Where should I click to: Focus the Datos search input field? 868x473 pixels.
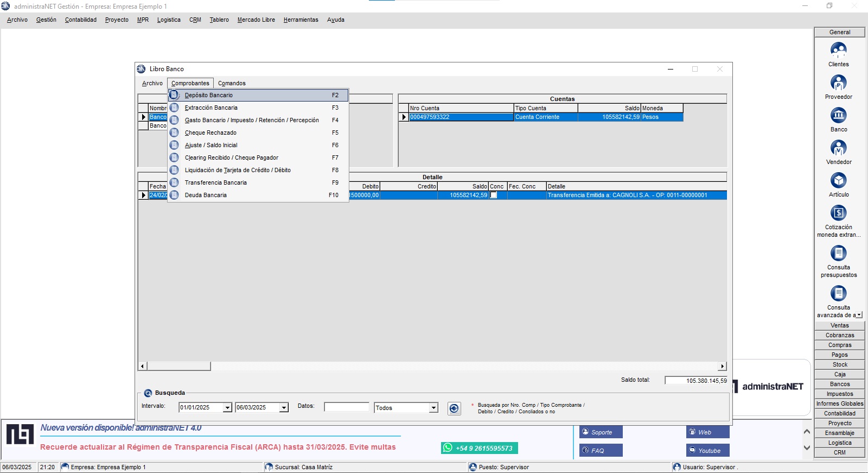pos(347,407)
